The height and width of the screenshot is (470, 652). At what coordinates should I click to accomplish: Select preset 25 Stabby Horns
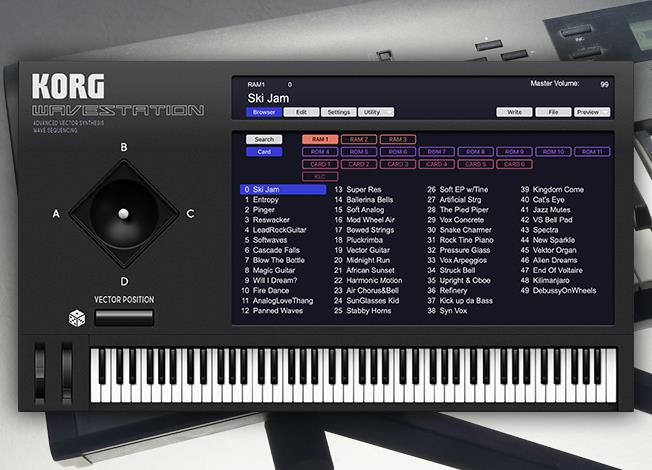pyautogui.click(x=363, y=311)
